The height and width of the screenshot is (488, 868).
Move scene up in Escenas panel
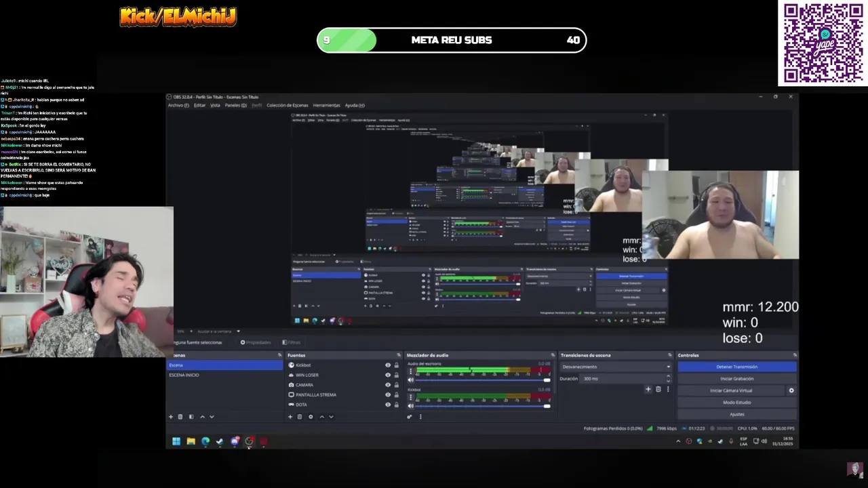coord(202,417)
